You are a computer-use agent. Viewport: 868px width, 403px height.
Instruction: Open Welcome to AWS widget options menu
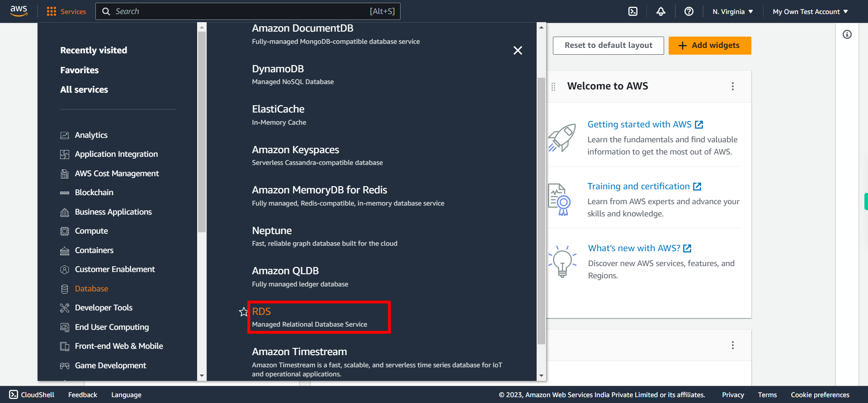click(x=733, y=86)
